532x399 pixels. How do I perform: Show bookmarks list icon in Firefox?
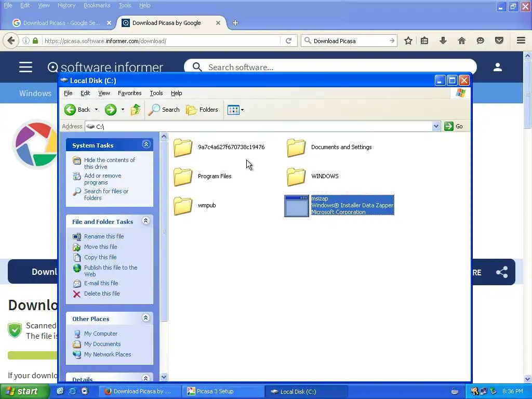[424, 41]
